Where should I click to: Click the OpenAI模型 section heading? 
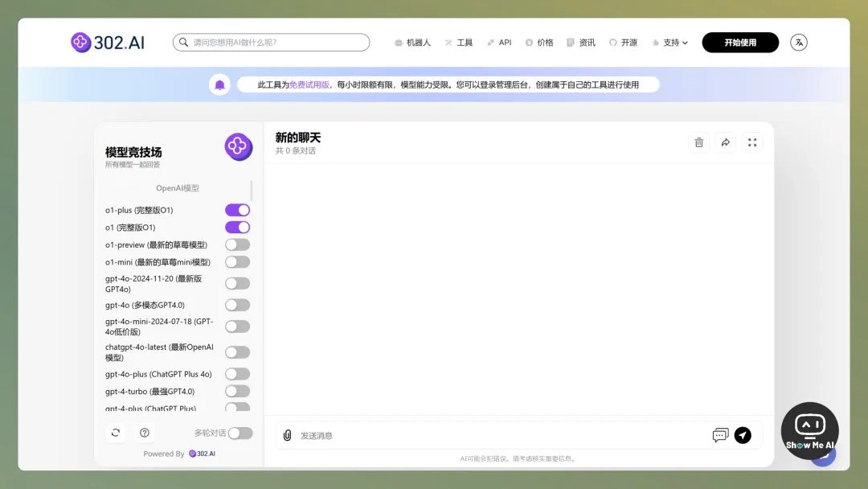pos(177,187)
